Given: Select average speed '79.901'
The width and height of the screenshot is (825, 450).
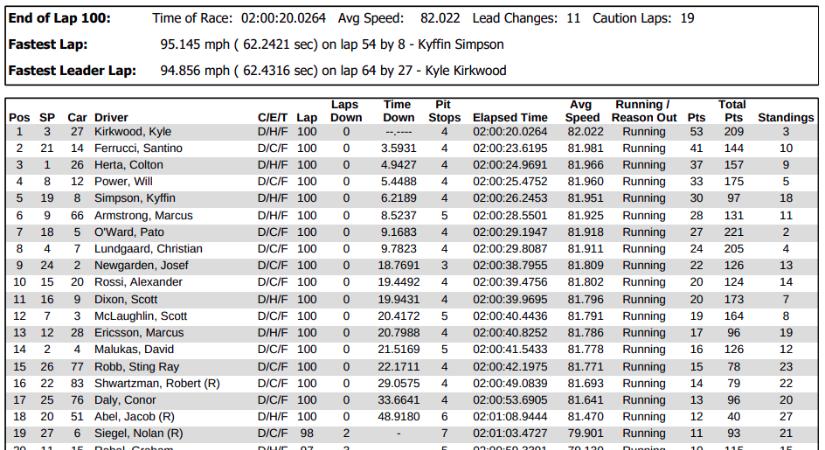Looking at the screenshot, I should 585,434.
